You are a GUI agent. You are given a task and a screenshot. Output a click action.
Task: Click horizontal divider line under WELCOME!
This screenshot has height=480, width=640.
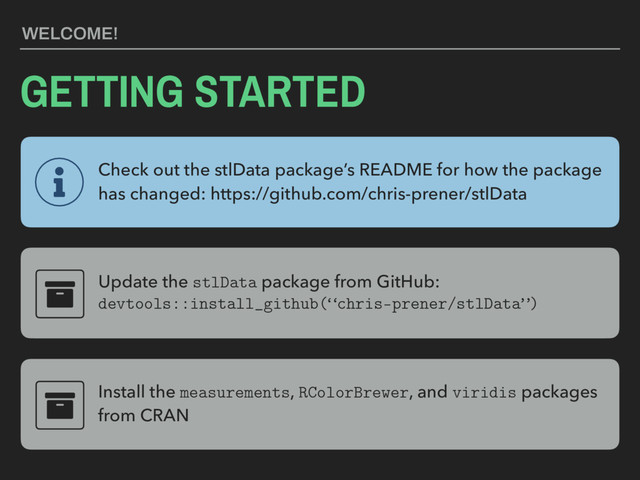pyautogui.click(x=320, y=47)
